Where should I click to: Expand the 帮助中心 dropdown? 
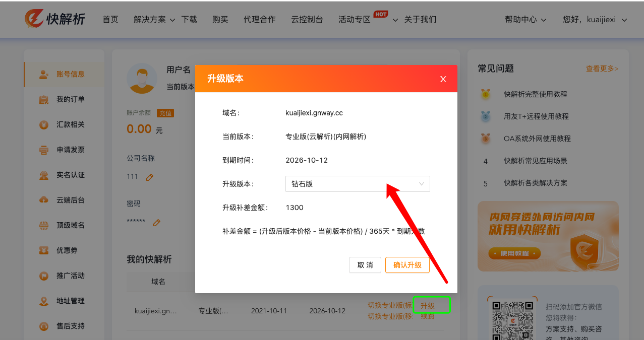tap(525, 20)
